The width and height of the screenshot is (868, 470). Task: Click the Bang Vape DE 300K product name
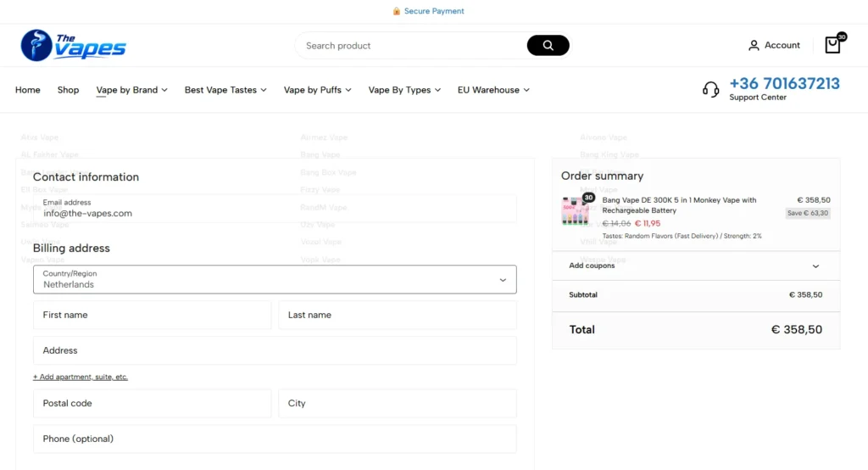[679, 205]
